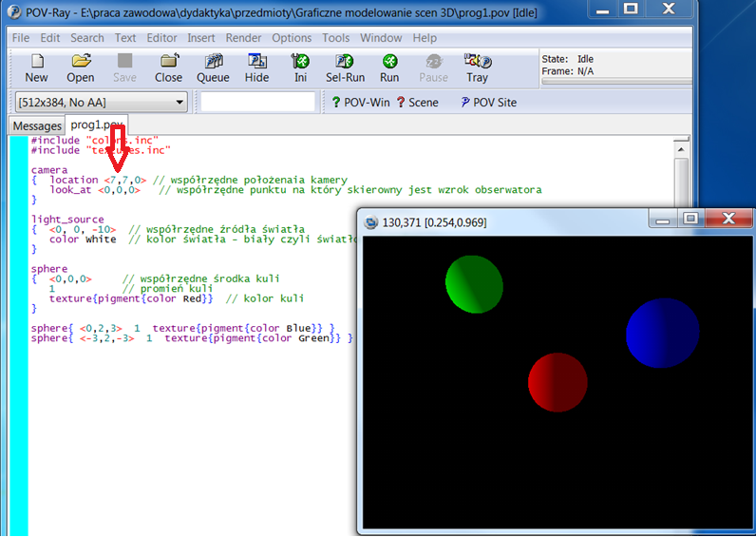Click the green sphere in render window
This screenshot has width=756, height=537.
[x=474, y=284]
